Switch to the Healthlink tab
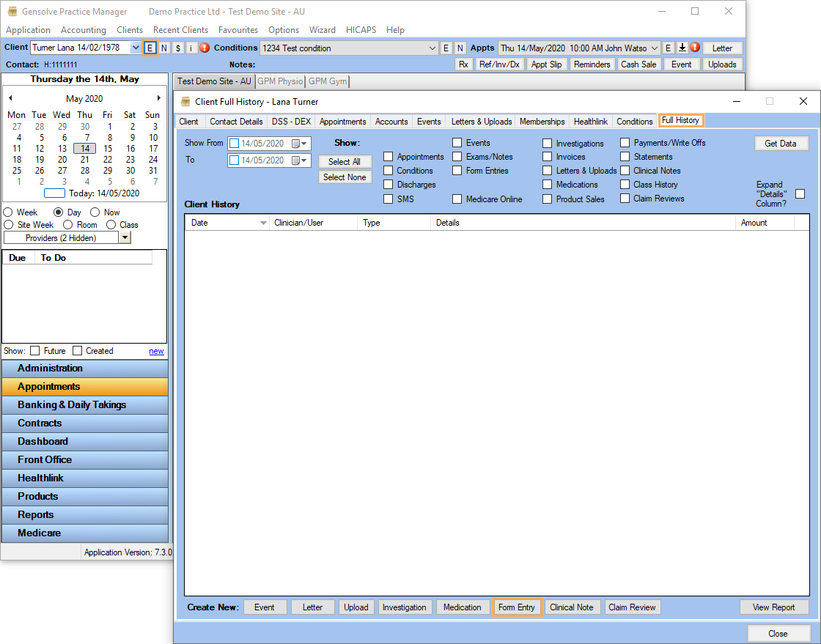The width and height of the screenshot is (821, 644). point(590,121)
